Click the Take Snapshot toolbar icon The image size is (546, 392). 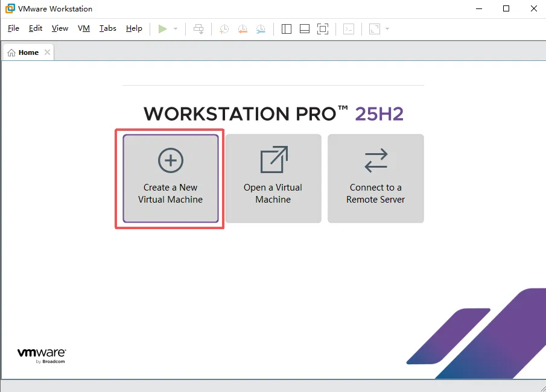[224, 29]
